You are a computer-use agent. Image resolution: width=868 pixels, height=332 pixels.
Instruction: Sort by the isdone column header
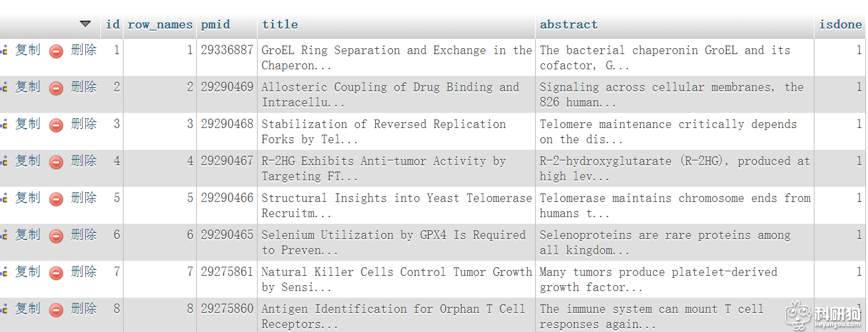click(x=840, y=24)
